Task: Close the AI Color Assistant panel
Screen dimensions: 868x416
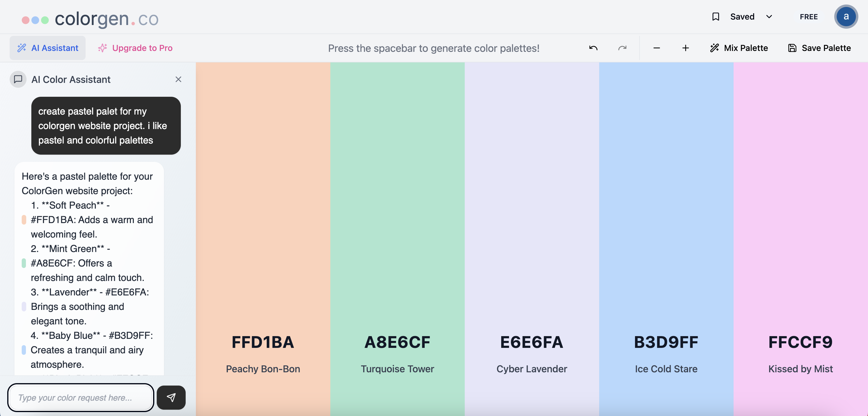Action: [178, 79]
